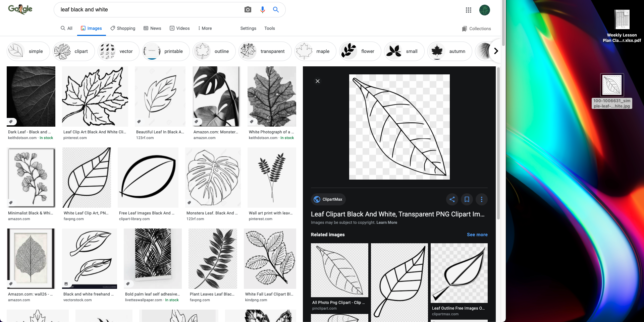Open the Tools filter options
This screenshot has height=322, width=644.
pos(270,28)
